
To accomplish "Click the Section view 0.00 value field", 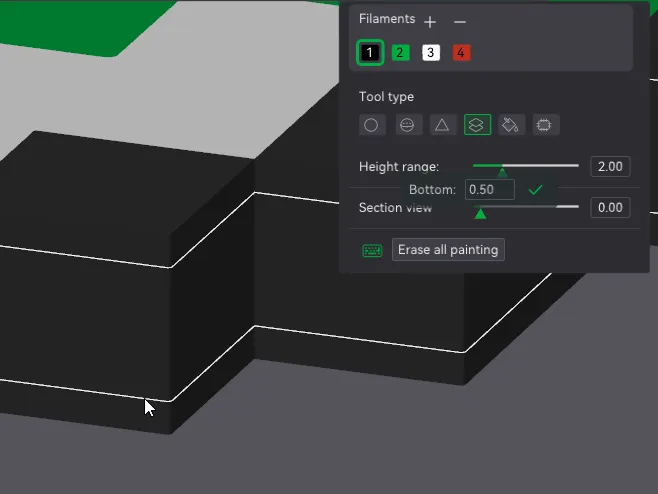I will (x=610, y=208).
